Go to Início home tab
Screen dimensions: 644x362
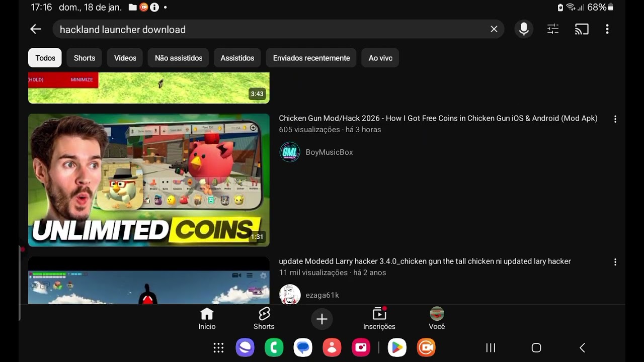207,319
